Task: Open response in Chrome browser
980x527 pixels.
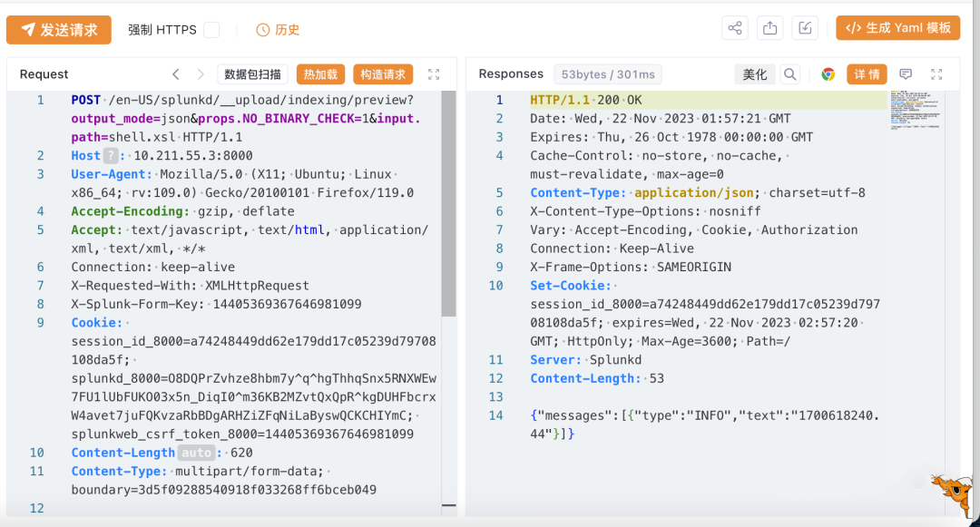Action: pos(828,74)
